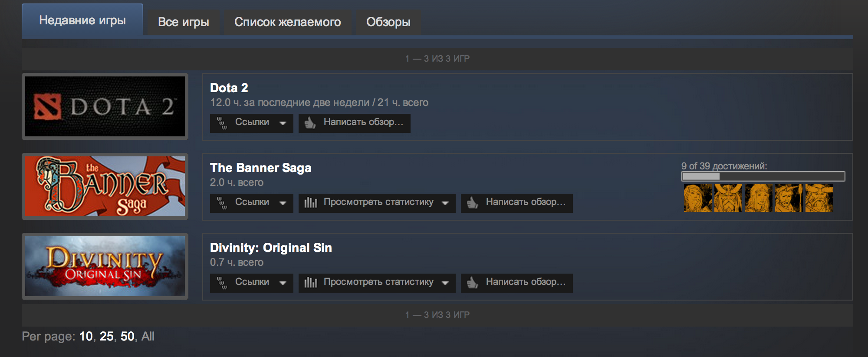Click the fourth Banner Saga achievement icon
Viewport: 868px width, 357px height.
click(789, 198)
